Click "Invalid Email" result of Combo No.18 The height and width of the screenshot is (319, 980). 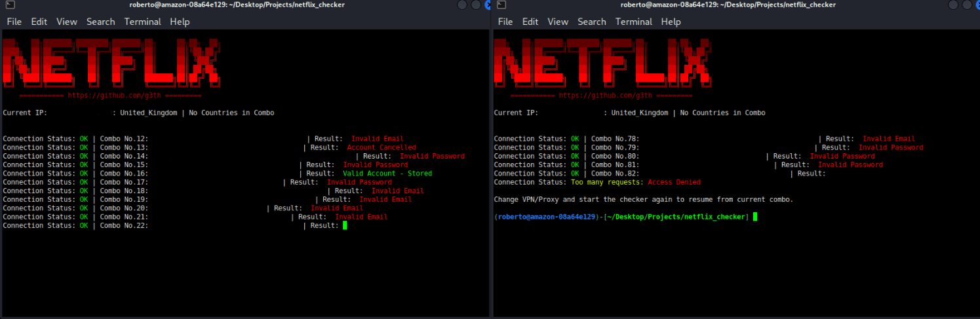(x=398, y=191)
